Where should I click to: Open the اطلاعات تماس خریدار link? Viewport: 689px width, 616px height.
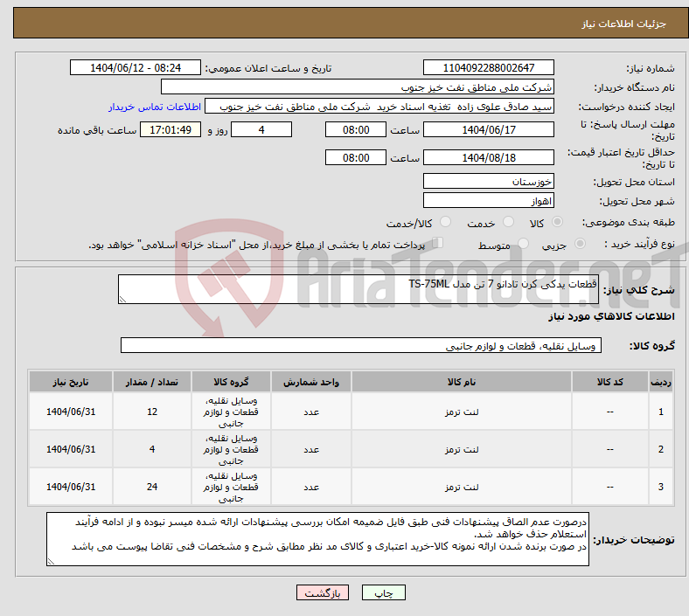click(155, 107)
